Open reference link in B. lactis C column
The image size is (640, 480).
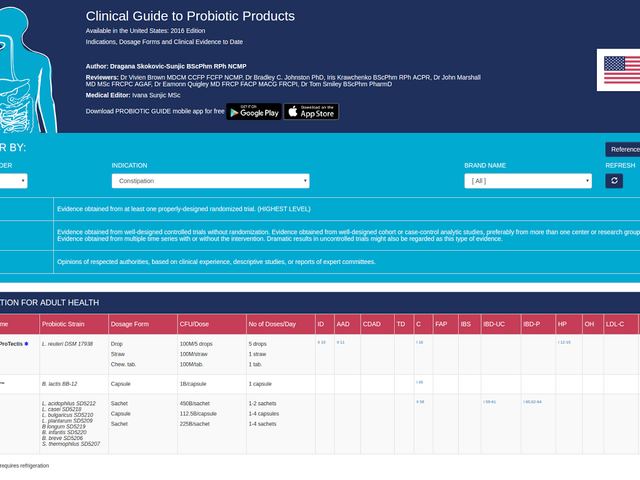click(420, 382)
